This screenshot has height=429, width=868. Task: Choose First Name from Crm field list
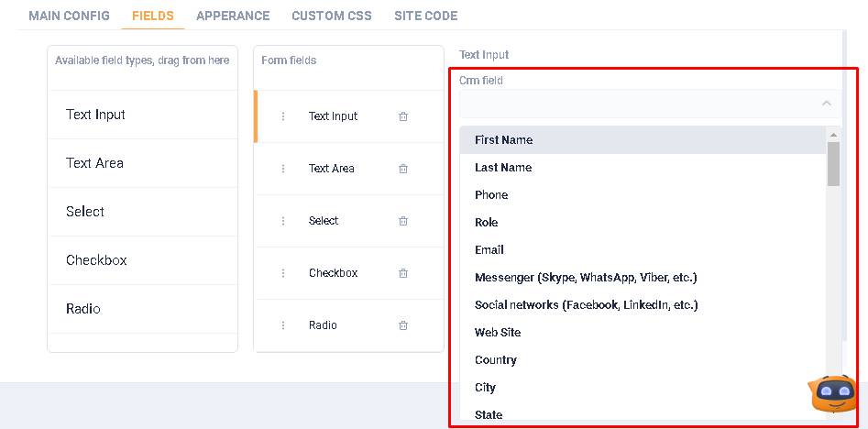[x=503, y=140]
